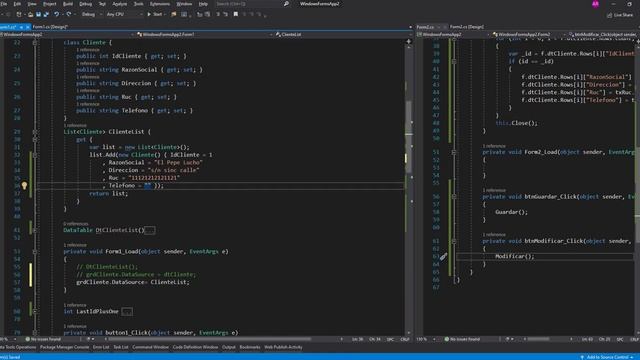Click the split editor handle above left scrollbar

coord(409,42)
